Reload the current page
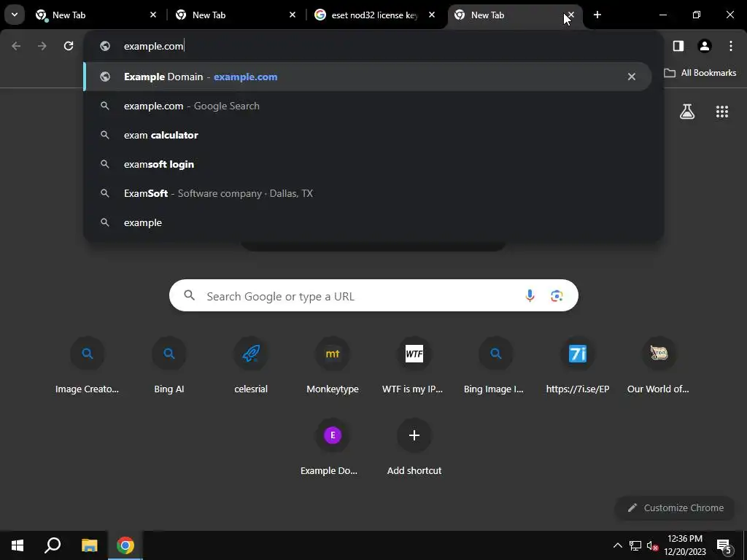 coord(69,46)
